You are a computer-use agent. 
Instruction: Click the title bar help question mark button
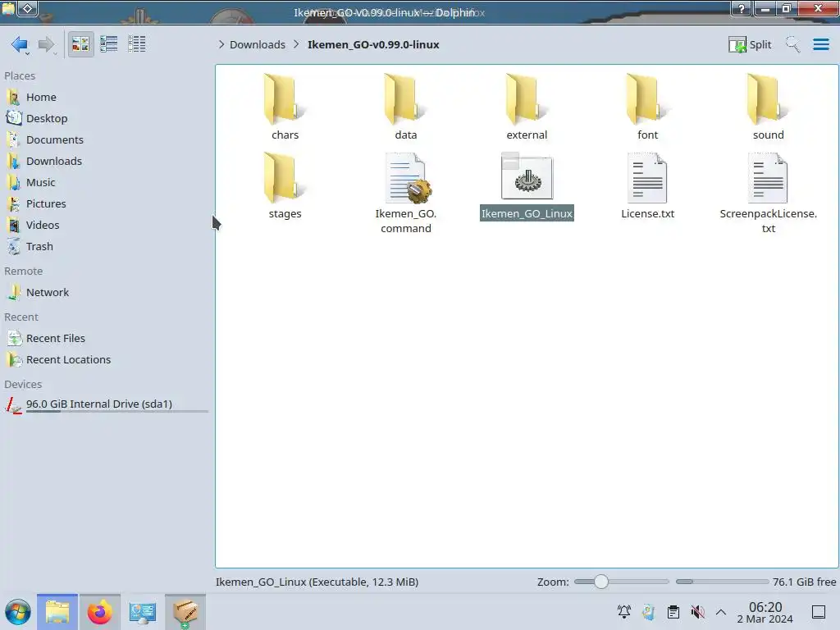pyautogui.click(x=742, y=8)
